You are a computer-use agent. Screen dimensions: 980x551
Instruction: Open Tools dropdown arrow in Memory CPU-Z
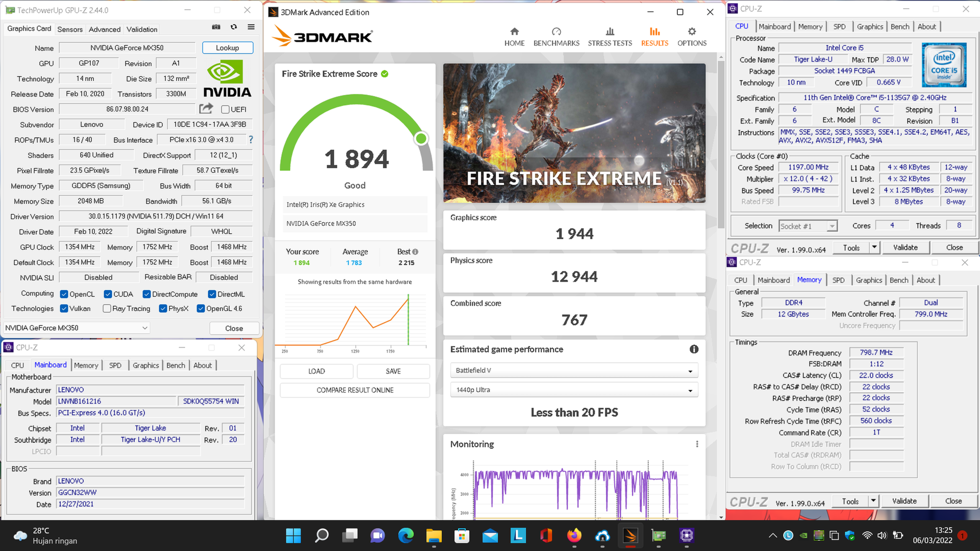point(873,501)
